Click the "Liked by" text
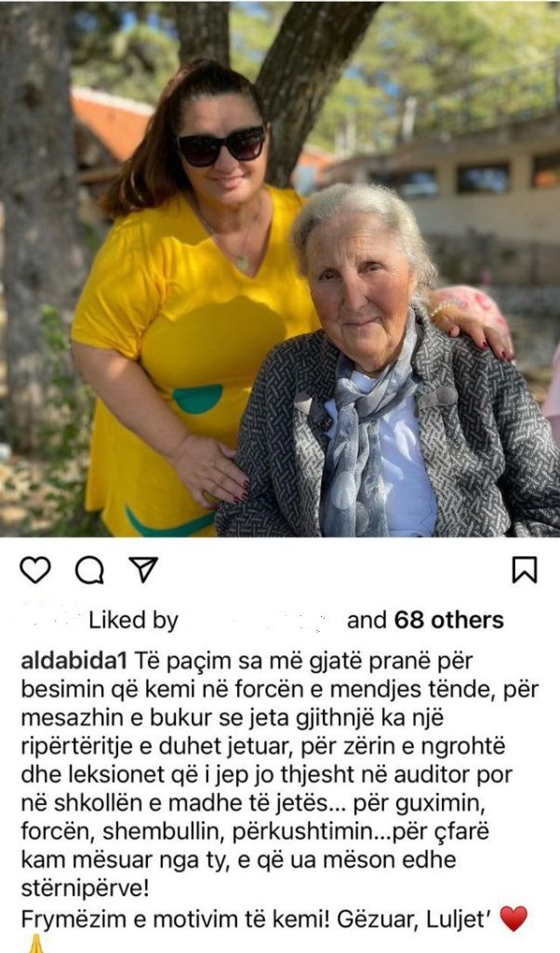The image size is (560, 953). [x=134, y=621]
